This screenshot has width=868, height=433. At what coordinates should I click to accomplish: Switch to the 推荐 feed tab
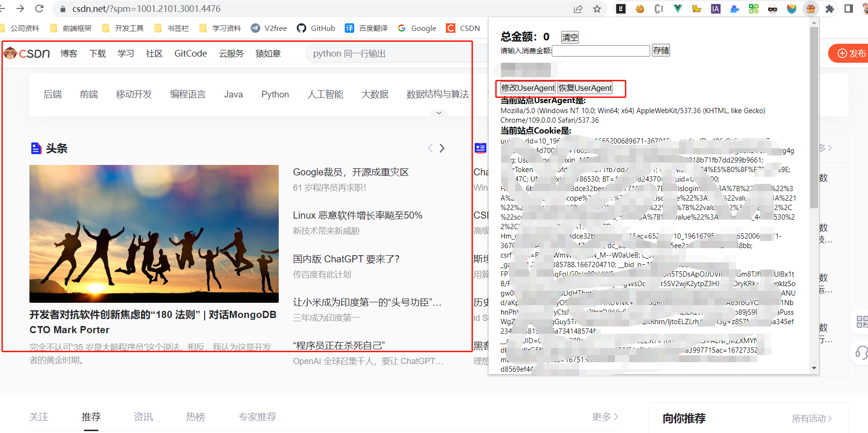point(91,417)
